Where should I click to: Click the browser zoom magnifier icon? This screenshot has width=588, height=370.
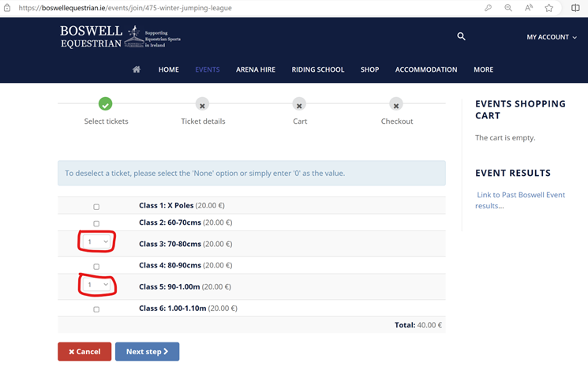pyautogui.click(x=508, y=8)
